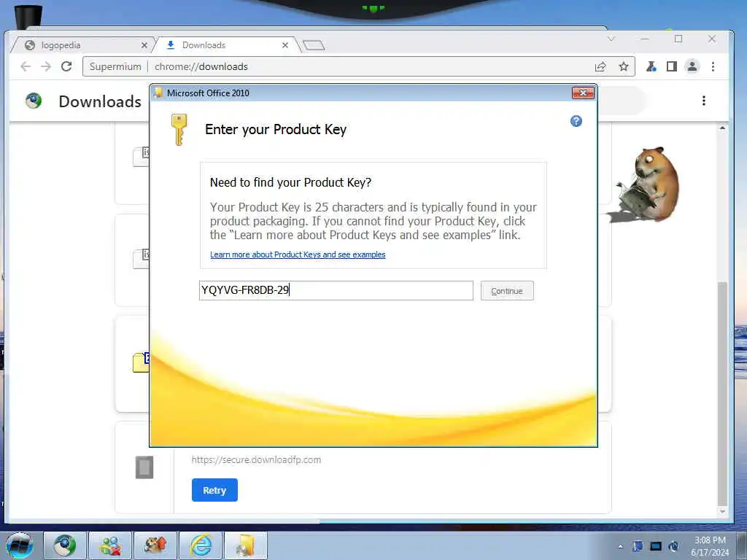747x560 pixels.
Task: Toggle the side panel icon
Action: point(672,66)
